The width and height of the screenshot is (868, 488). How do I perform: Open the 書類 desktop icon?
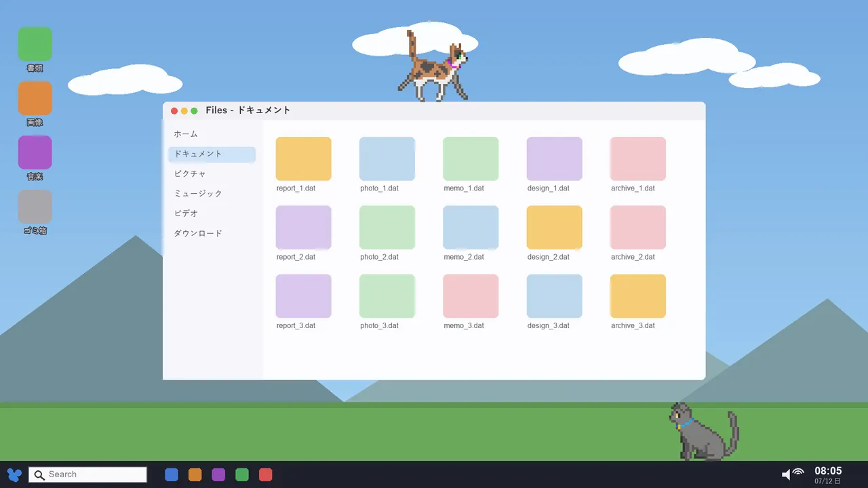35,44
